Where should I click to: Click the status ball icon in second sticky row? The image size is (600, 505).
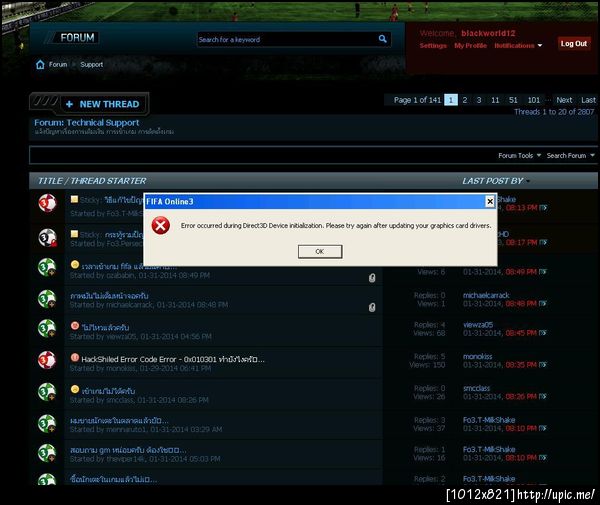pyautogui.click(x=47, y=238)
